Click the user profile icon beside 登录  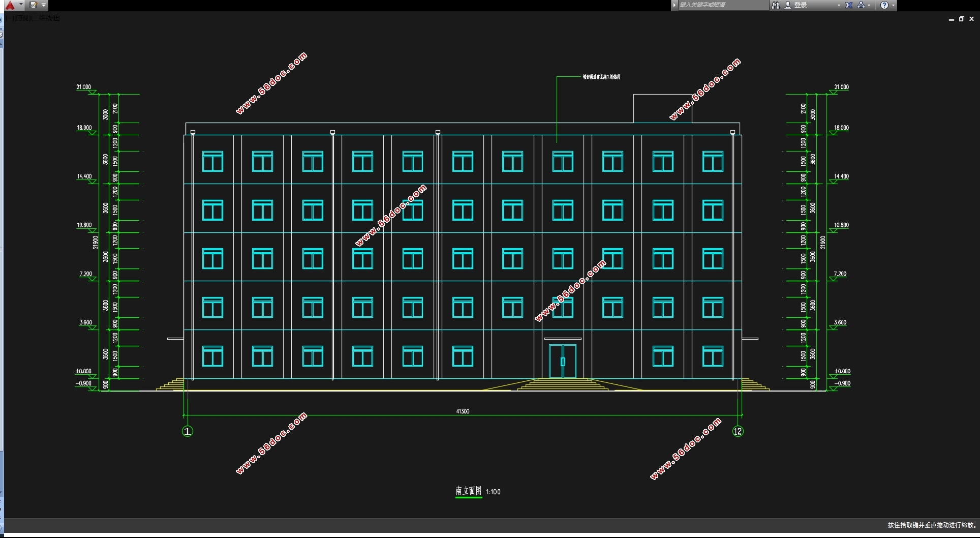[x=788, y=5]
